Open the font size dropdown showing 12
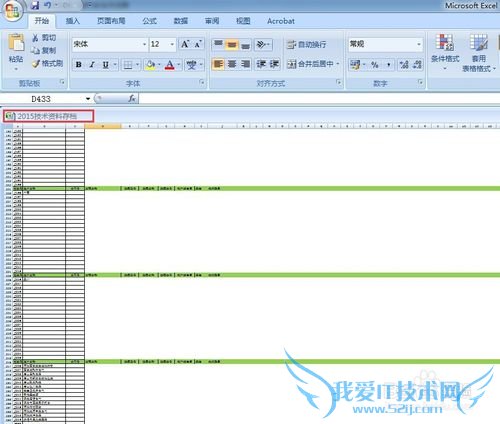500x424 pixels. point(172,44)
